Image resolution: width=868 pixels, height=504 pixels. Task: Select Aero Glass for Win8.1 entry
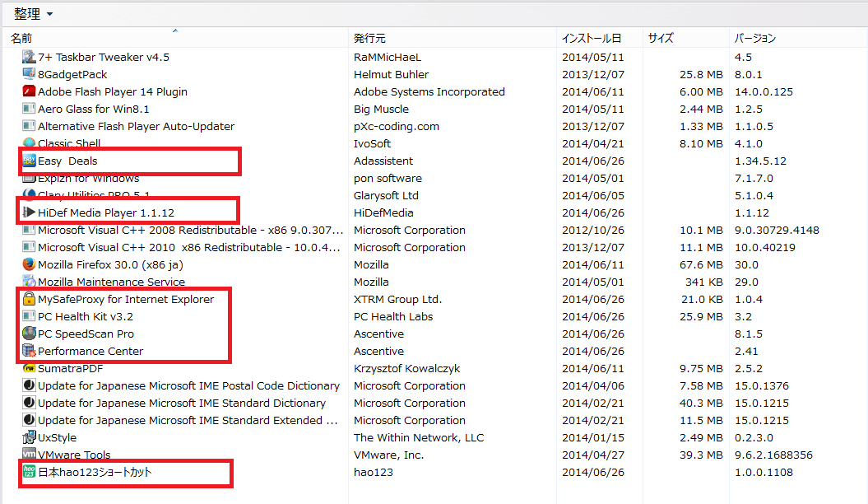[94, 109]
